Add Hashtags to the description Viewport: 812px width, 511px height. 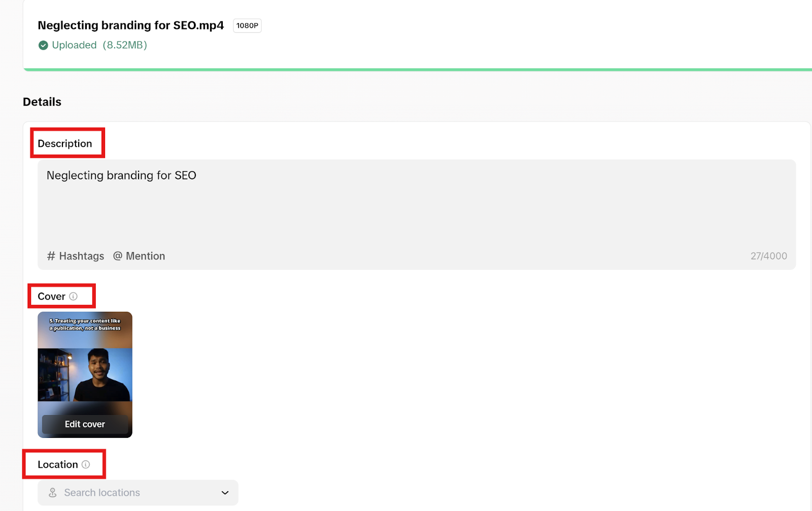click(x=76, y=256)
